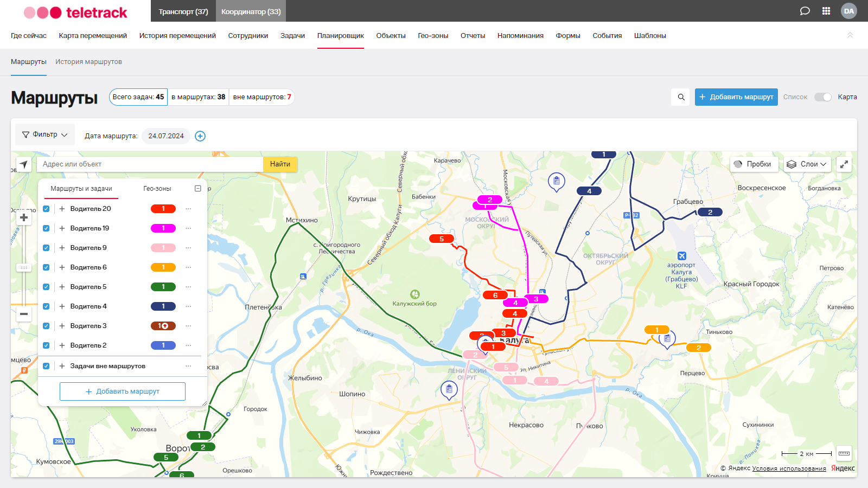Open the Слои map layers dropdown
Image resolution: width=868 pixels, height=488 pixels.
tap(807, 164)
